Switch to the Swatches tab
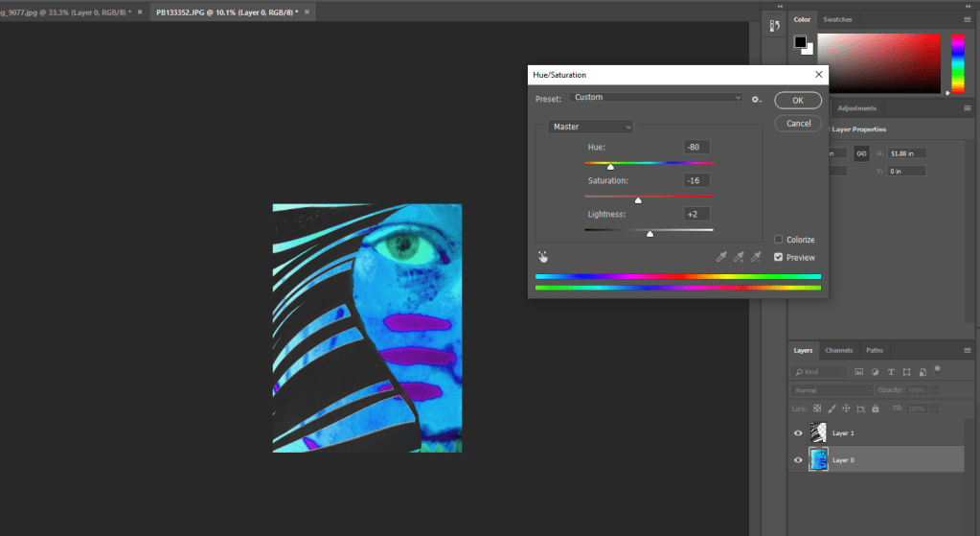 837,20
